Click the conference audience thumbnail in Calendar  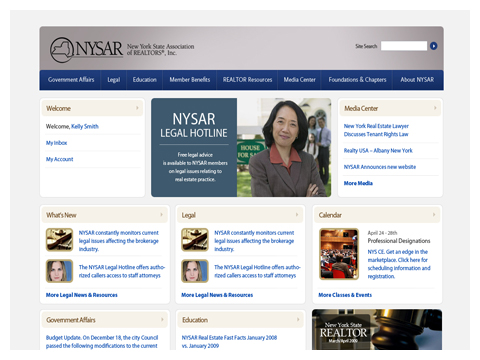tap(339, 254)
